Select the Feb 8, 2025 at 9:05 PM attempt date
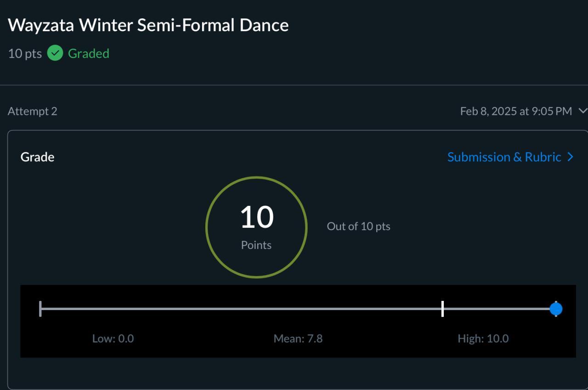588x390 pixels. point(516,111)
